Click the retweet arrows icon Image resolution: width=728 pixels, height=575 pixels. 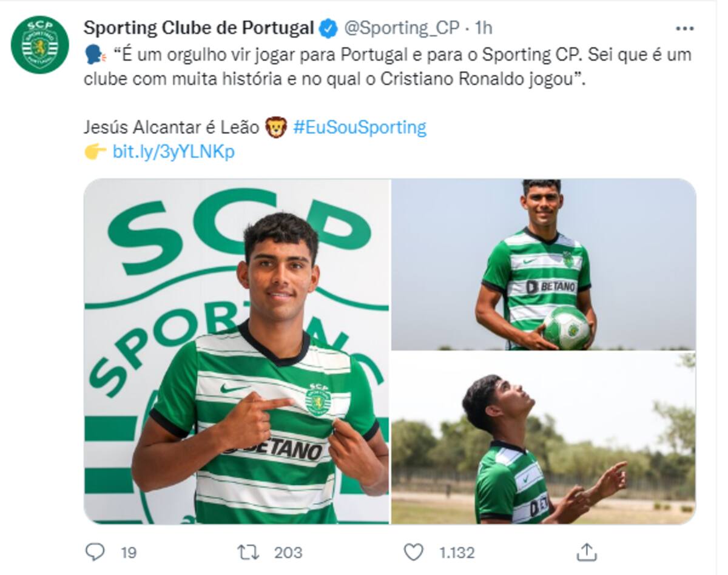(248, 552)
